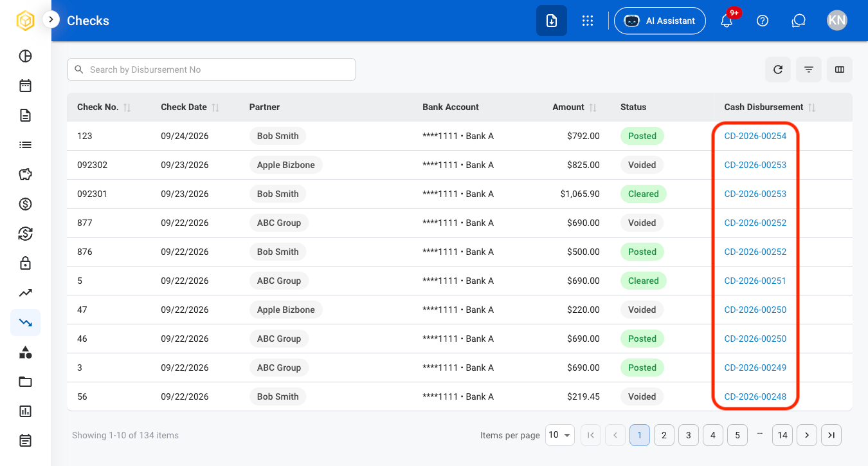This screenshot has height=466, width=868.
Task: Sort by Amount column
Action: 593,107
